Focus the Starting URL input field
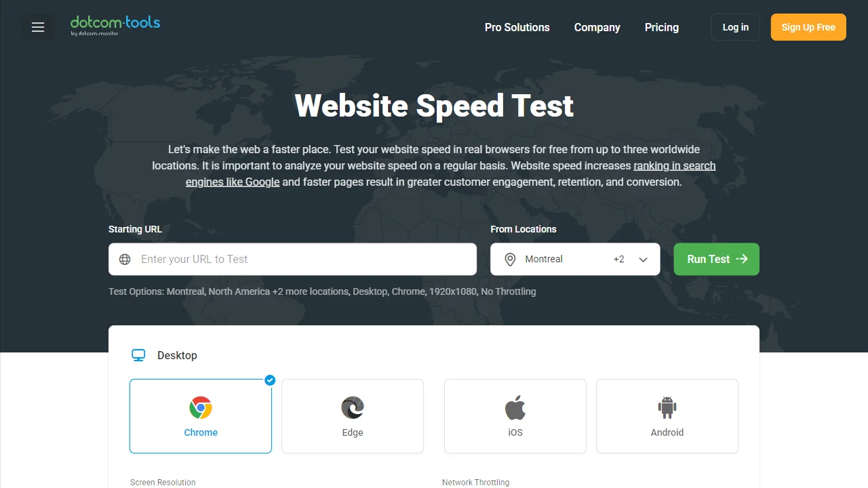This screenshot has width=868, height=488. coord(292,259)
